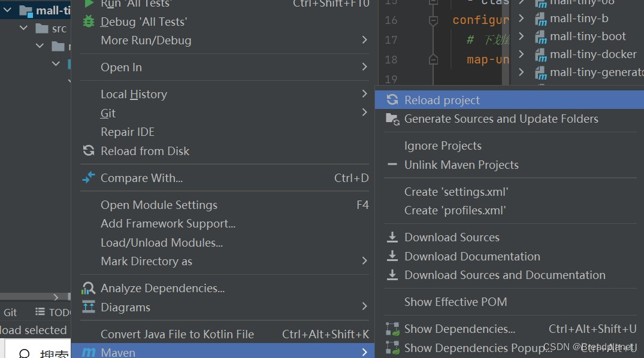Screen dimensions: 644x358
Task: Click the Download Documentation icon
Action: click(x=392, y=256)
